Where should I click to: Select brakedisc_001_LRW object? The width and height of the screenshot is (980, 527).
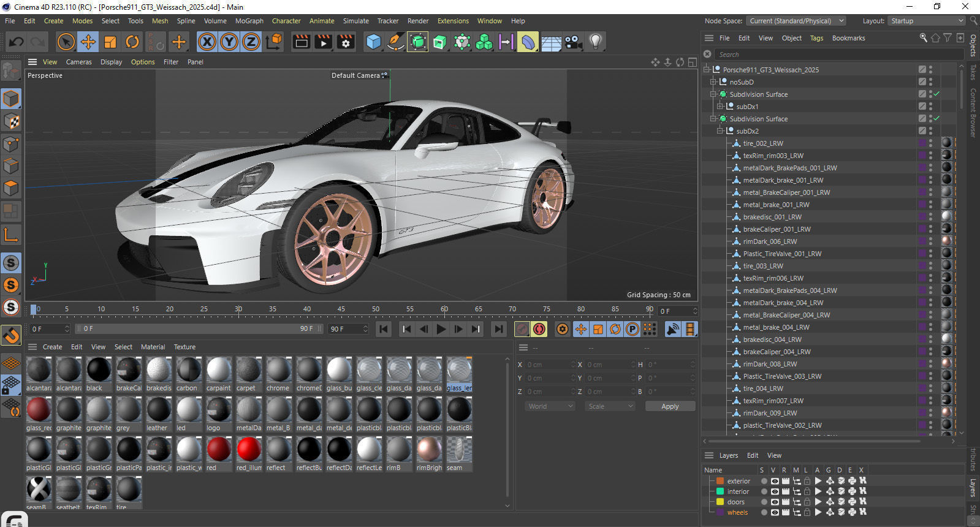tap(772, 217)
